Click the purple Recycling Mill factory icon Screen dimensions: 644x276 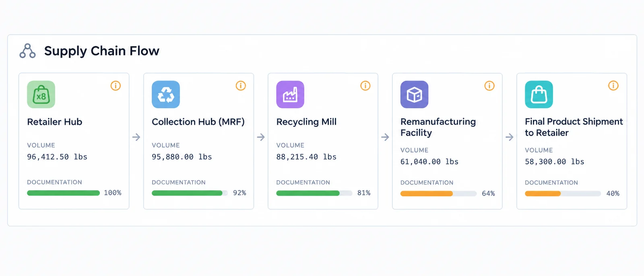click(x=290, y=95)
